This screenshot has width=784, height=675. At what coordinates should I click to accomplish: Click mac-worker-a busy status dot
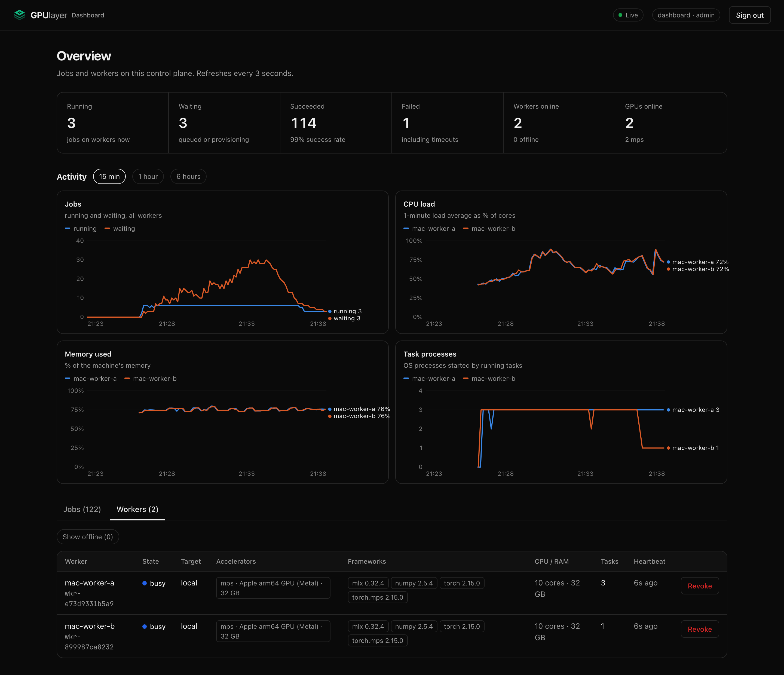(x=145, y=583)
